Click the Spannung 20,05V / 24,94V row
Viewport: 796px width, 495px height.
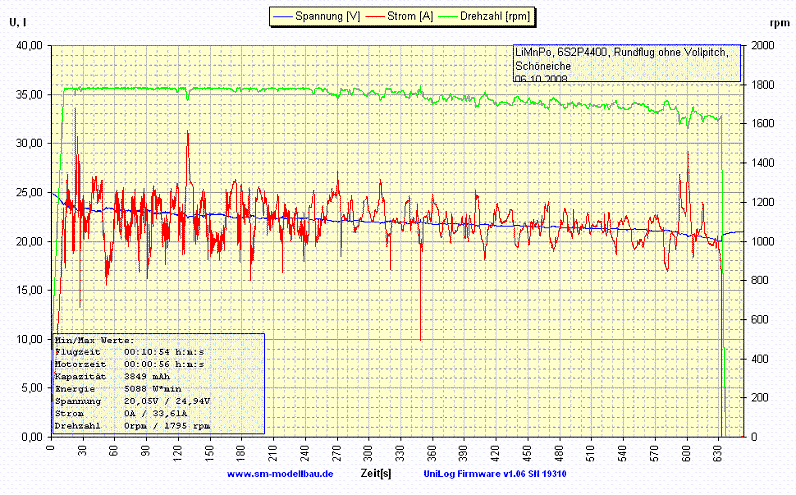(x=132, y=401)
